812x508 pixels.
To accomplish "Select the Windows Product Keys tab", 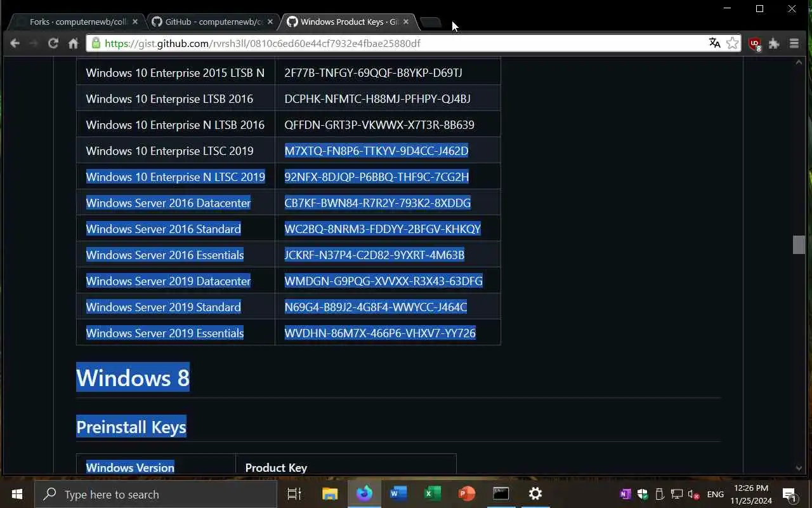I will point(343,22).
